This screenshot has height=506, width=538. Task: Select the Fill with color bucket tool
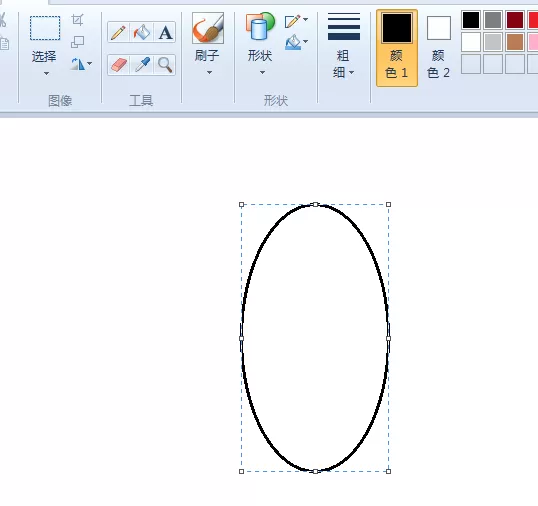click(142, 33)
